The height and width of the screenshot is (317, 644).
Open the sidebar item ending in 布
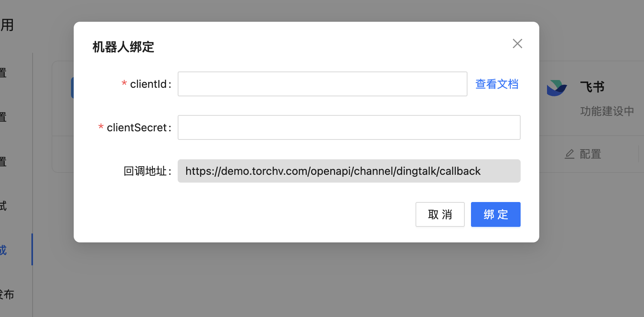pos(7,294)
